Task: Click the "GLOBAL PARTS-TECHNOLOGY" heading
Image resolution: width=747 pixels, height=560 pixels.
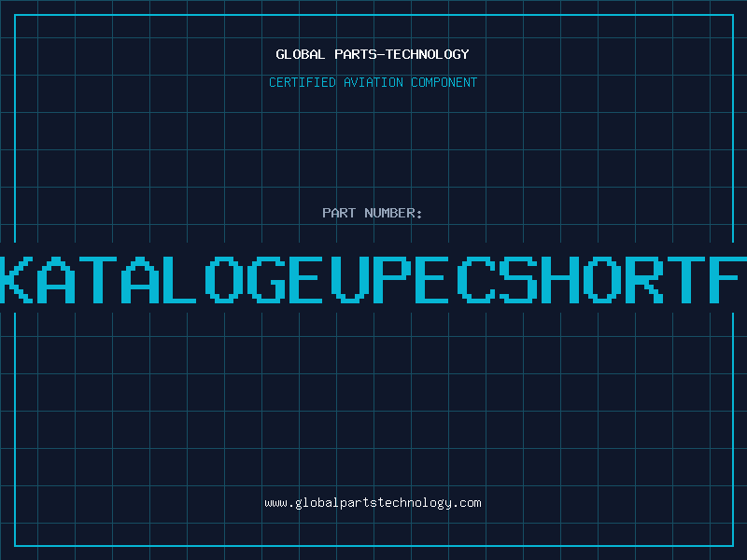Action: (373, 54)
